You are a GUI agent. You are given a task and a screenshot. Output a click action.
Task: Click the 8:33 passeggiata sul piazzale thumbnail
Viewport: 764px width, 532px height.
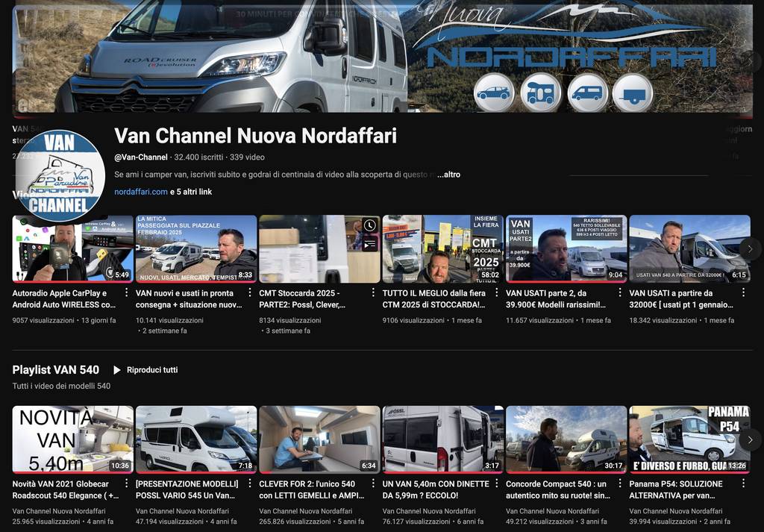(x=196, y=249)
